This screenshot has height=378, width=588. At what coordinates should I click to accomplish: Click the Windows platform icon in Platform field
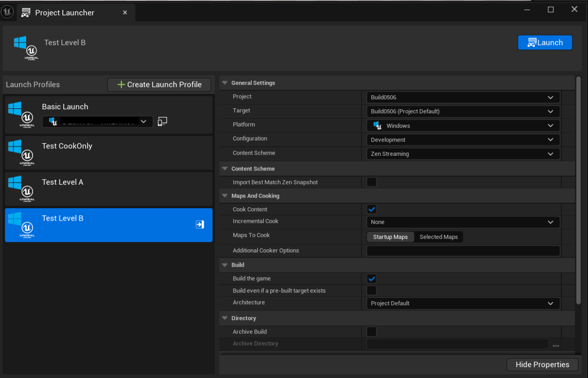[377, 126]
